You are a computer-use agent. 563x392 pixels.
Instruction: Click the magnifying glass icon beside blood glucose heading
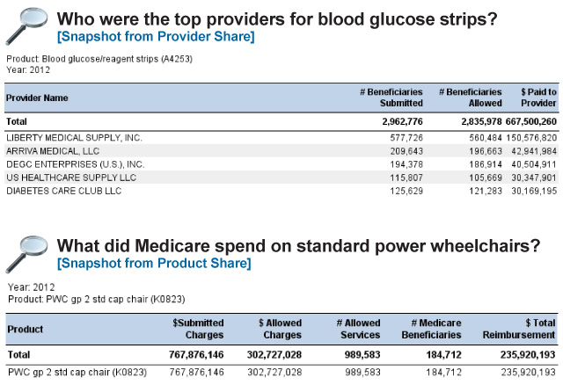tap(26, 26)
